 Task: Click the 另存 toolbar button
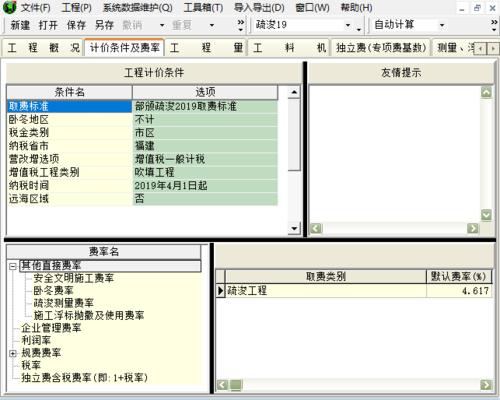104,25
